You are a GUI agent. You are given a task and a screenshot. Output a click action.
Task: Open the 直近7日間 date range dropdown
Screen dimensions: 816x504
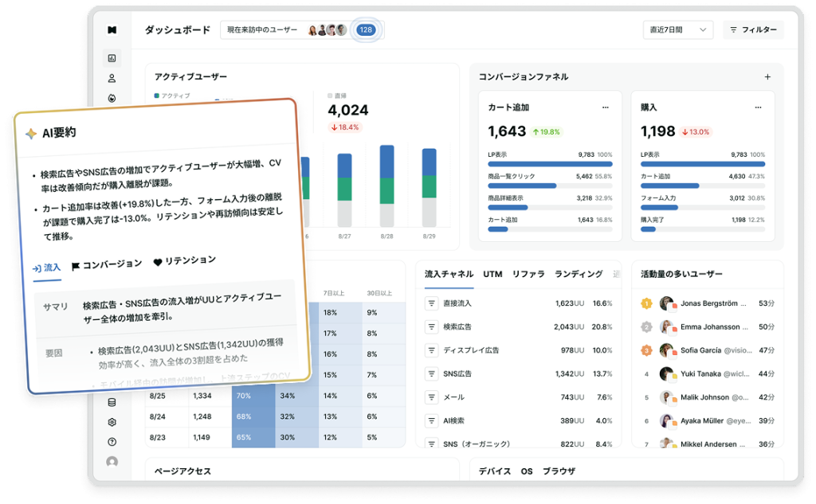tap(677, 29)
